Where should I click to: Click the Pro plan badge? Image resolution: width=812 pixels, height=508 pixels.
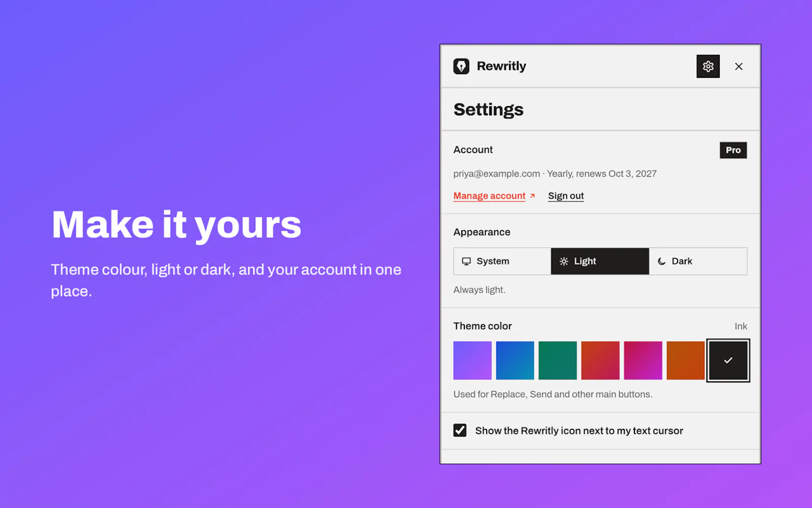click(x=733, y=150)
